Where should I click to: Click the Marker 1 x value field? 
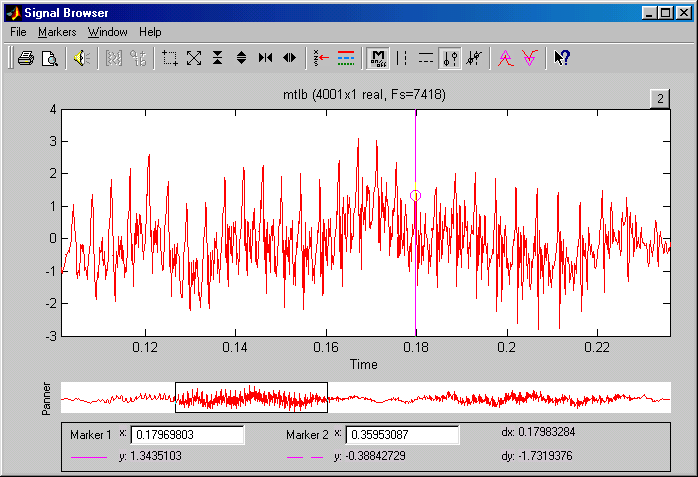(188, 435)
